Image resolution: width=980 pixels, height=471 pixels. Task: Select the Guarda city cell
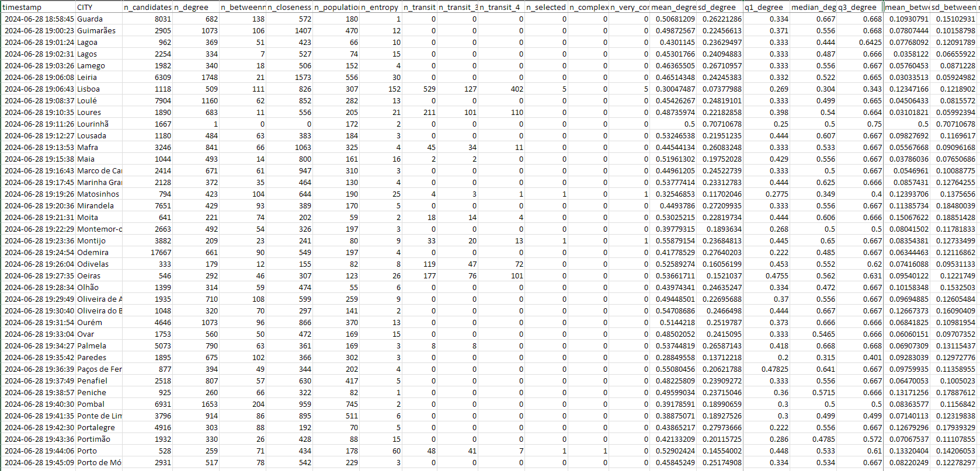coord(98,19)
